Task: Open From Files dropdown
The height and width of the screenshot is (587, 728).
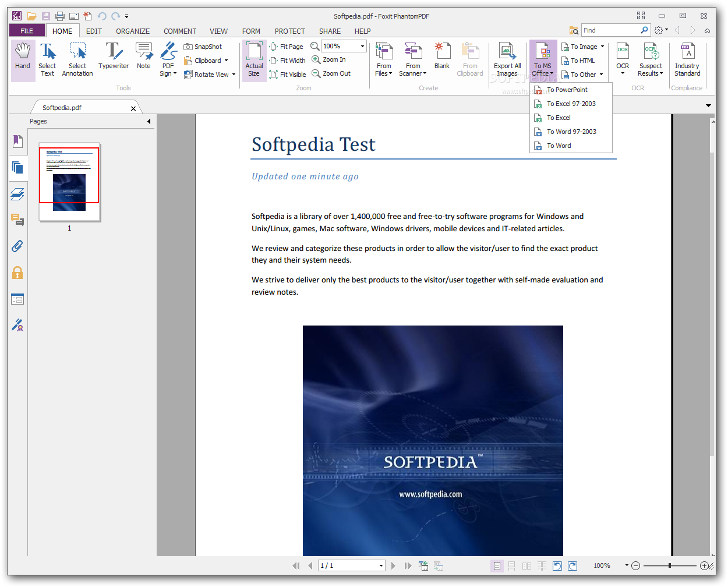Action: (x=384, y=60)
